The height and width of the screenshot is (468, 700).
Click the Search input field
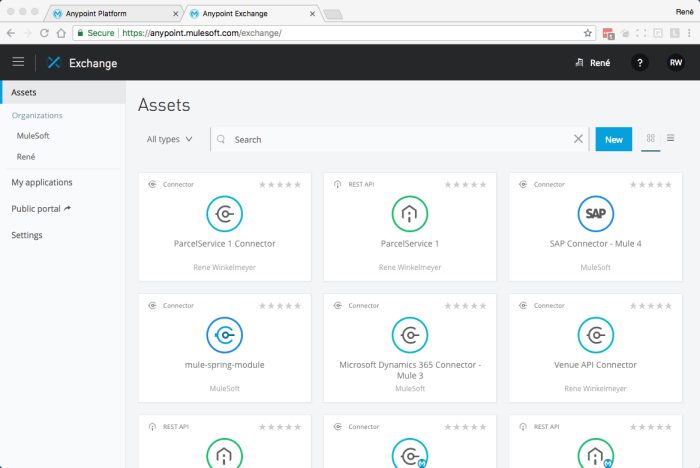pyautogui.click(x=400, y=139)
